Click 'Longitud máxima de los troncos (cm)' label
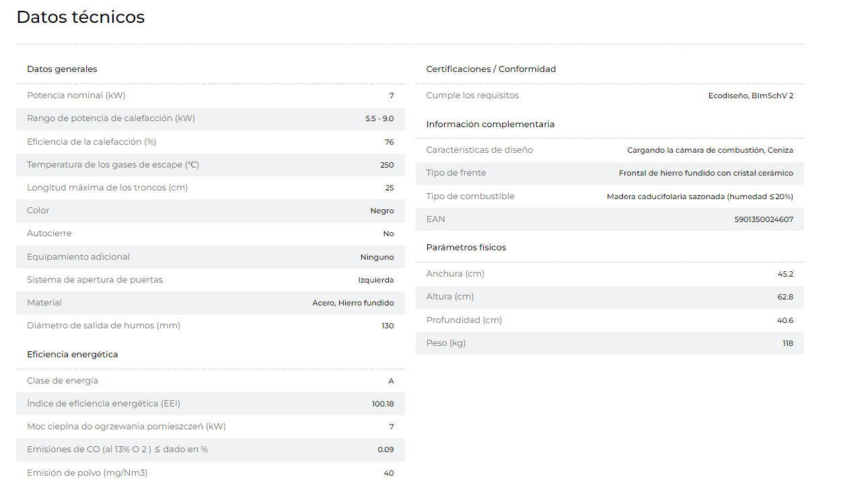The image size is (843, 504). pyautogui.click(x=108, y=188)
